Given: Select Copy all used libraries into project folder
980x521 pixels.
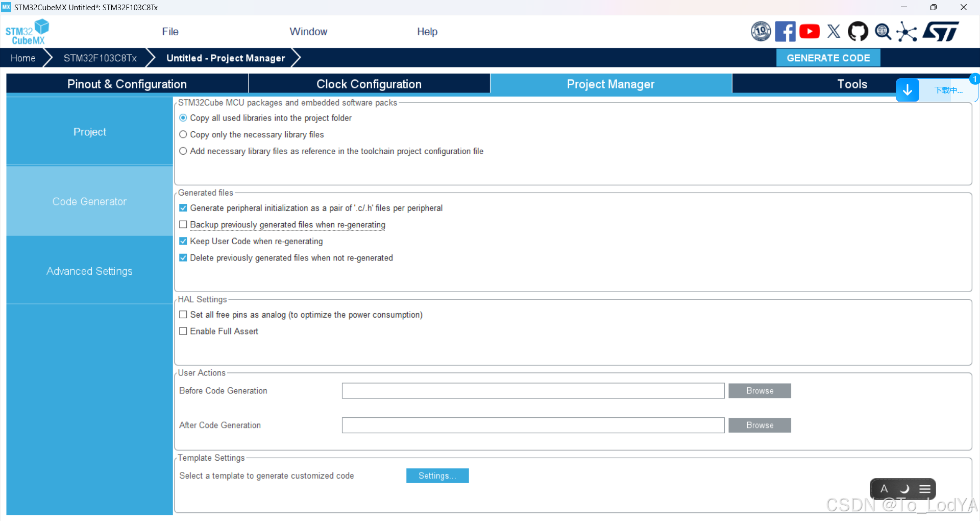Looking at the screenshot, I should point(183,118).
